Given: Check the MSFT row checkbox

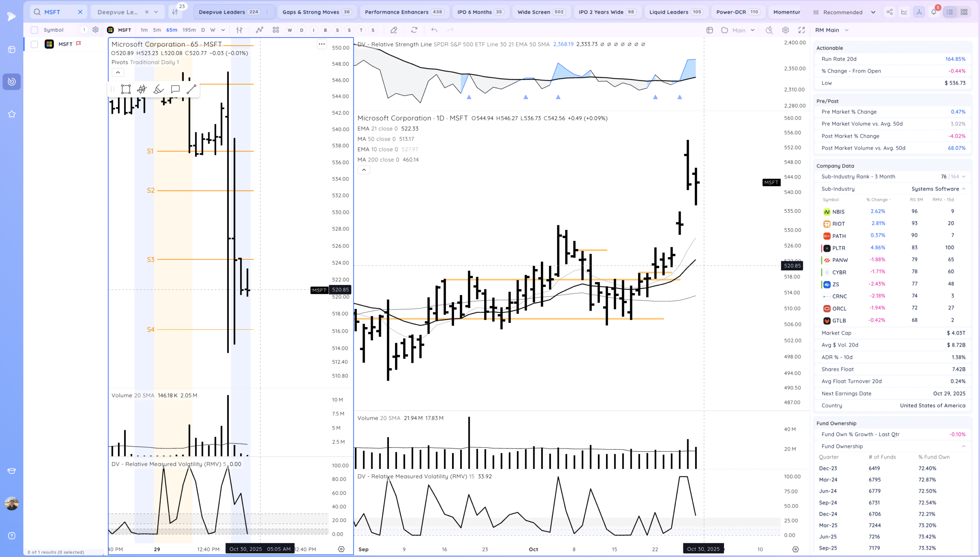Looking at the screenshot, I should [x=34, y=44].
